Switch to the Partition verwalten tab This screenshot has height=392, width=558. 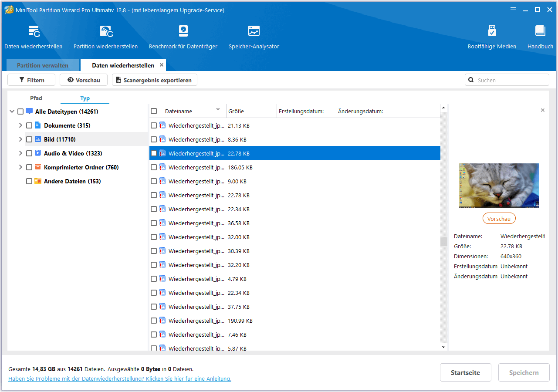pos(43,65)
